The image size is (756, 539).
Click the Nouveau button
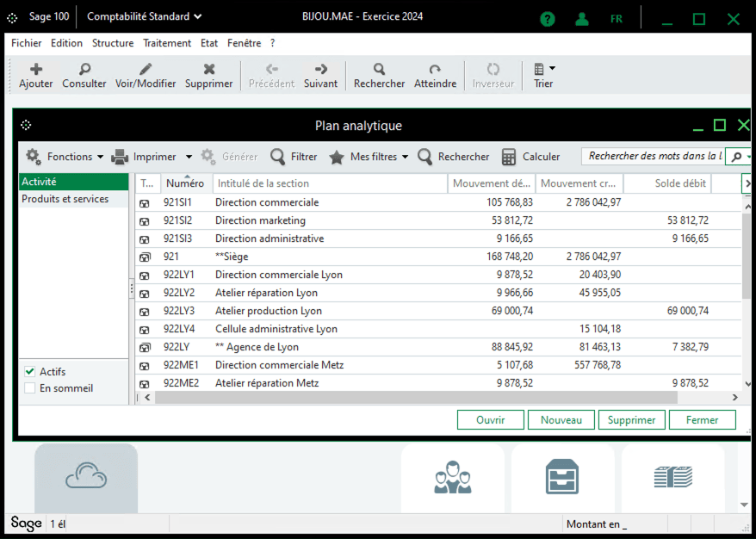pyautogui.click(x=561, y=420)
